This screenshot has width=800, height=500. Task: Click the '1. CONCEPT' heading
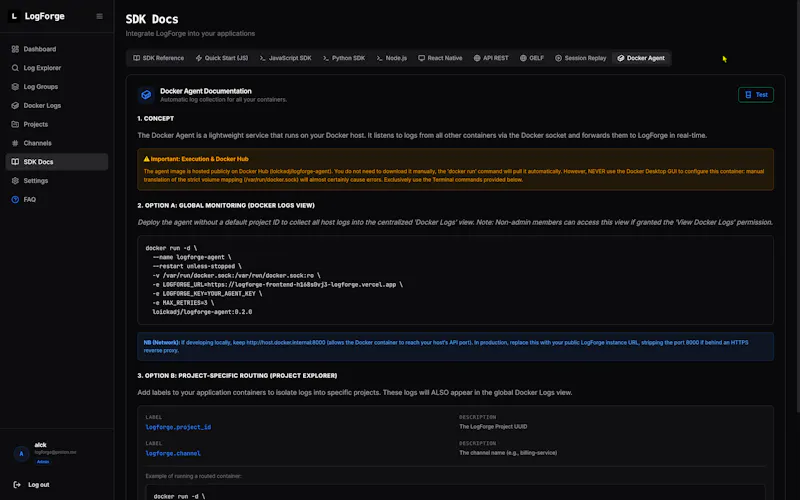pyautogui.click(x=156, y=118)
